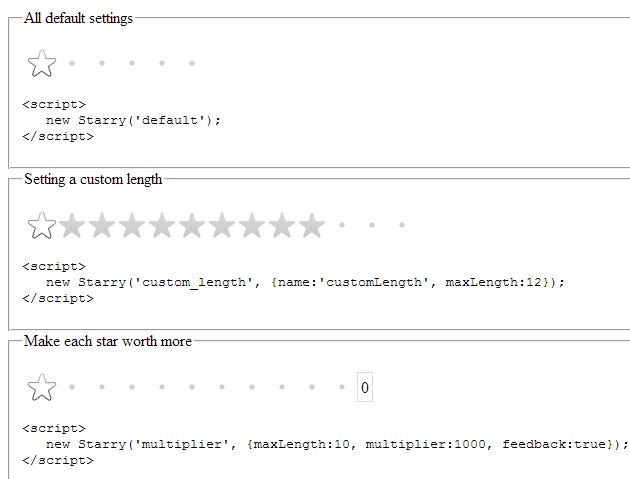630x479 pixels.
Task: Click the outlined star in default settings
Action: pyautogui.click(x=41, y=64)
